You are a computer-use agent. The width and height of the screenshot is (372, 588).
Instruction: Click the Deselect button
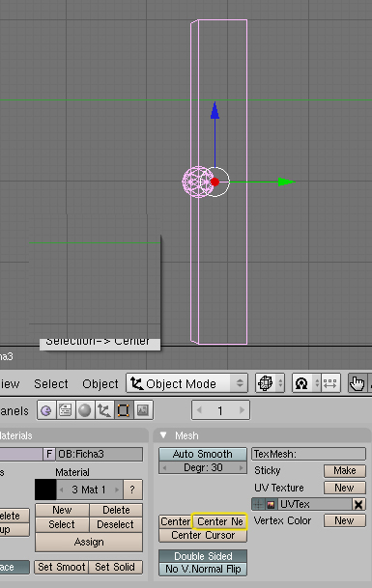(x=116, y=524)
